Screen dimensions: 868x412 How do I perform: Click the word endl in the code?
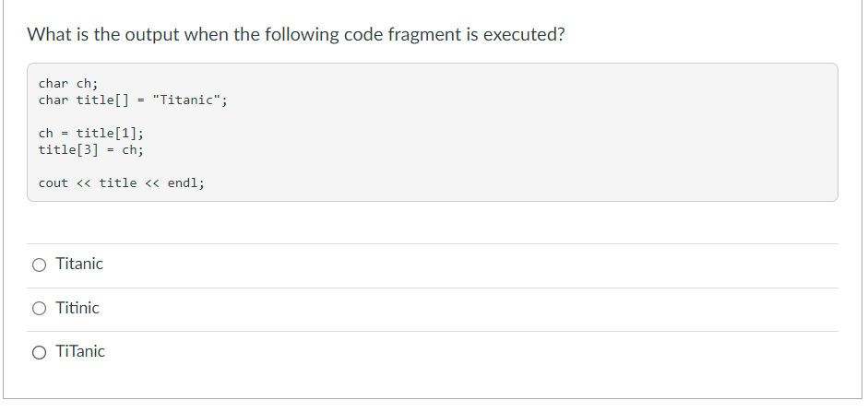point(184,183)
